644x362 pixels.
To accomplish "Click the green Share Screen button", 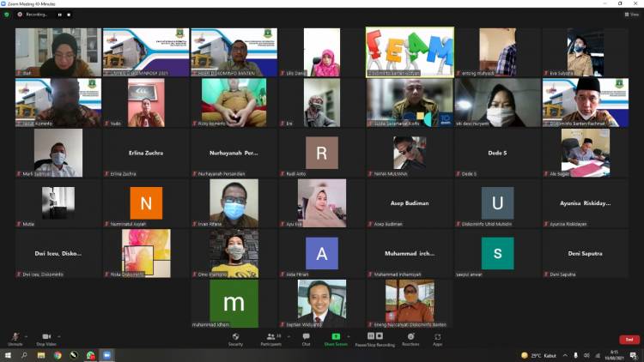I will coord(336,337).
